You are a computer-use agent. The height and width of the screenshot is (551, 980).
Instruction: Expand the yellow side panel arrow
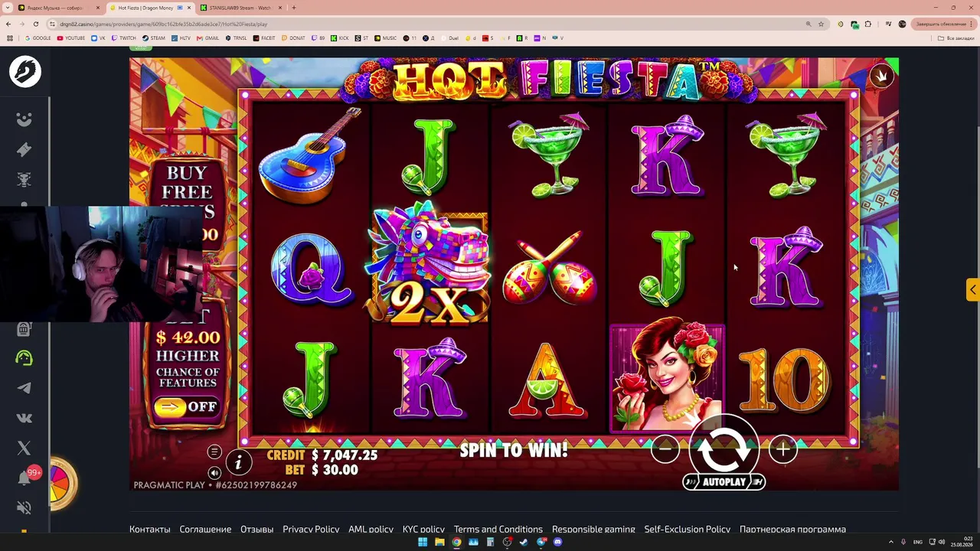tap(972, 290)
